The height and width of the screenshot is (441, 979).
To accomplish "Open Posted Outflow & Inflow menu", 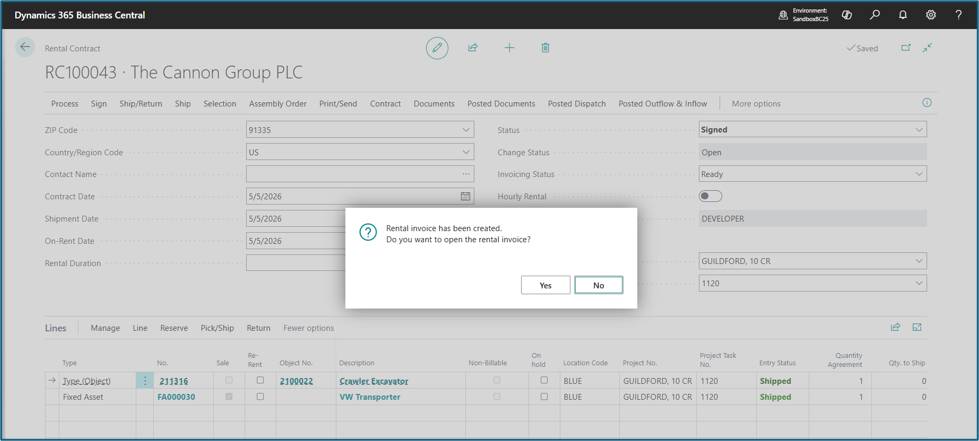I will tap(662, 104).
